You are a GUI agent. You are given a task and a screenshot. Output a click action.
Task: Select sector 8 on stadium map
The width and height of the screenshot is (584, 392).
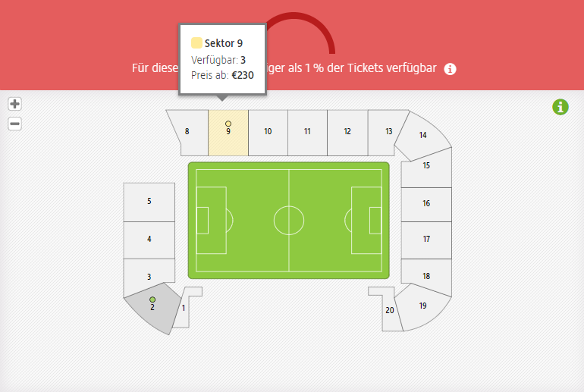(189, 132)
